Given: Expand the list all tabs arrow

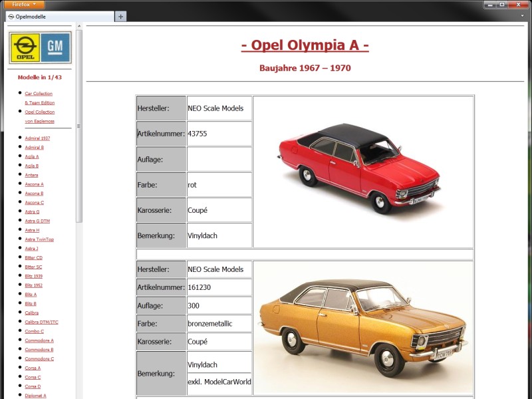Looking at the screenshot, I should [x=523, y=17].
